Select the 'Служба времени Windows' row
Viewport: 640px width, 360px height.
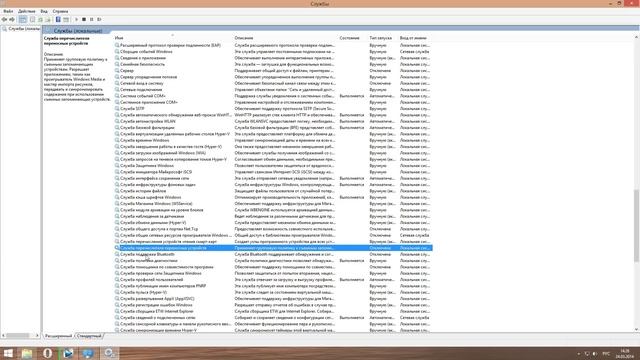[x=273, y=140]
